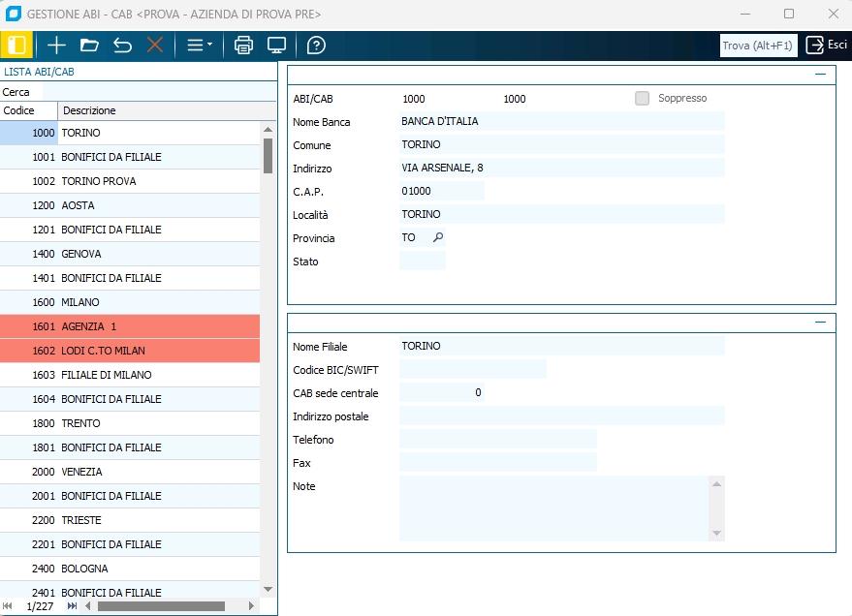852x616 pixels.
Task: Toggle the yellow list panel icon
Action: (x=16, y=46)
